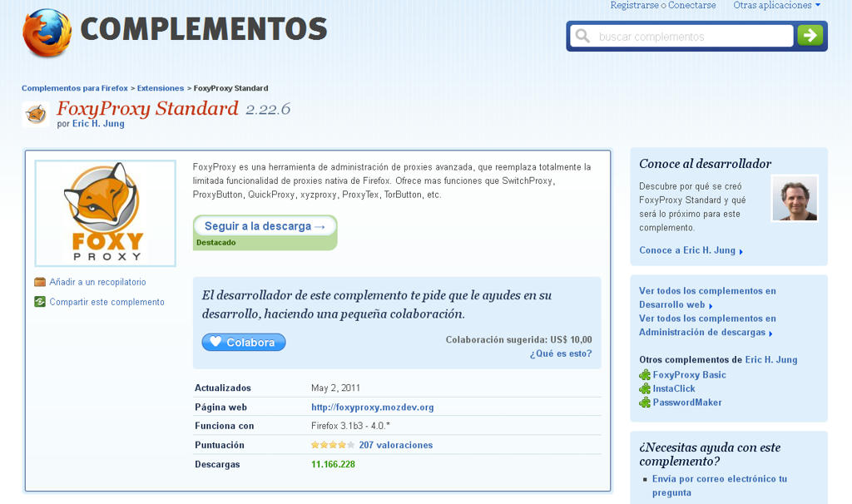Click Seguir a la descarga button
852x504 pixels.
click(265, 226)
